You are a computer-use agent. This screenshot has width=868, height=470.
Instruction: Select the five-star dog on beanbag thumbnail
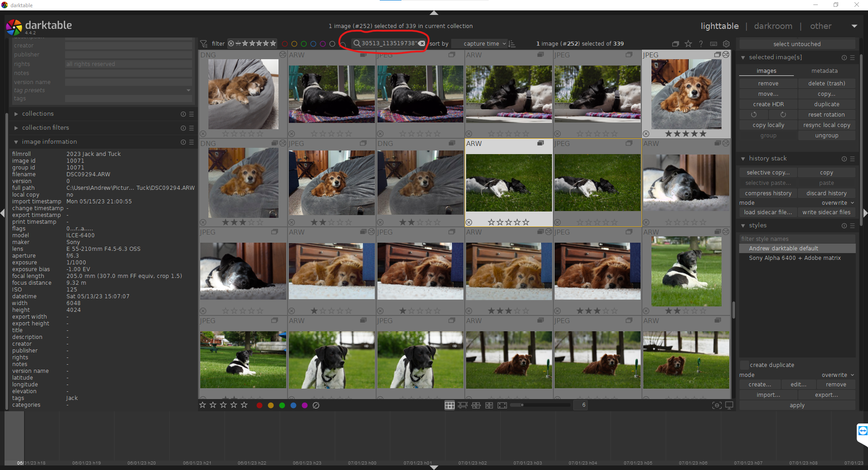click(x=686, y=94)
